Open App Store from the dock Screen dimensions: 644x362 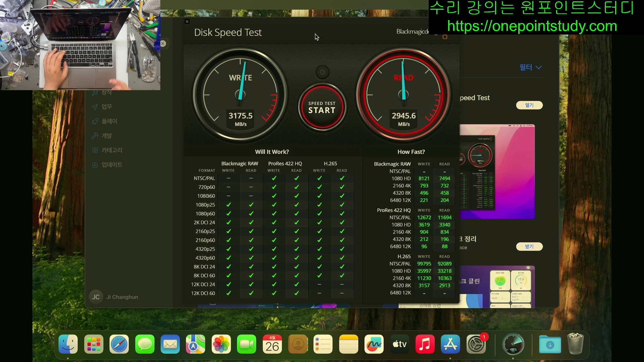[x=450, y=344]
